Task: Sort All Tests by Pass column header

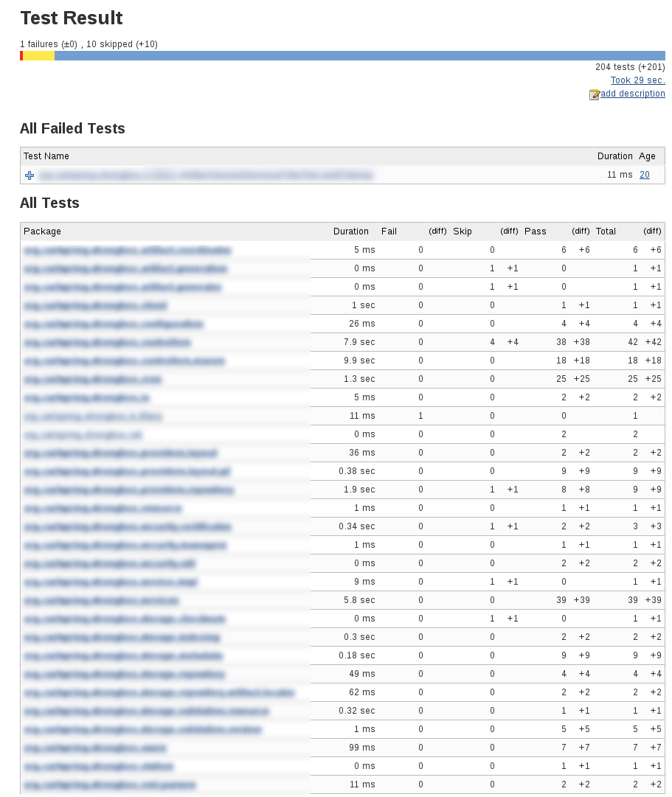Action: [x=535, y=232]
